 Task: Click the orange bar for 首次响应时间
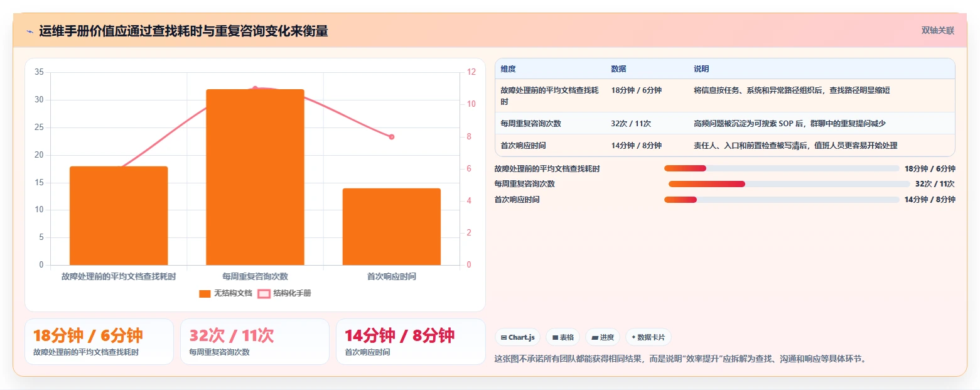[392, 227]
